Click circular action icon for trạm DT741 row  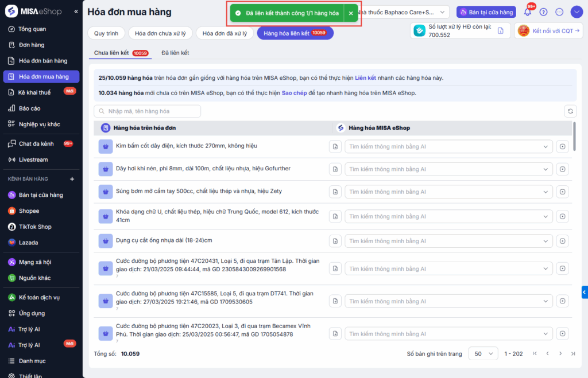tap(563, 301)
